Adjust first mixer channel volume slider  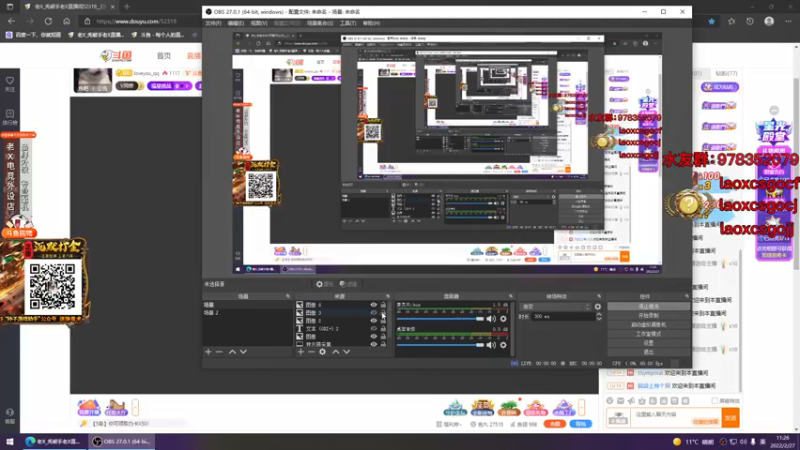[440, 319]
